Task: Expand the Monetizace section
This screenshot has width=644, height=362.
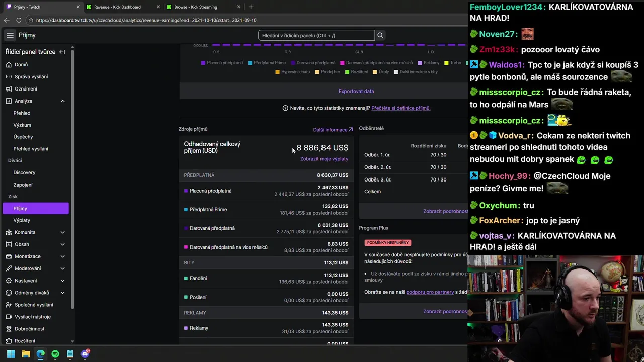Action: coord(62,256)
